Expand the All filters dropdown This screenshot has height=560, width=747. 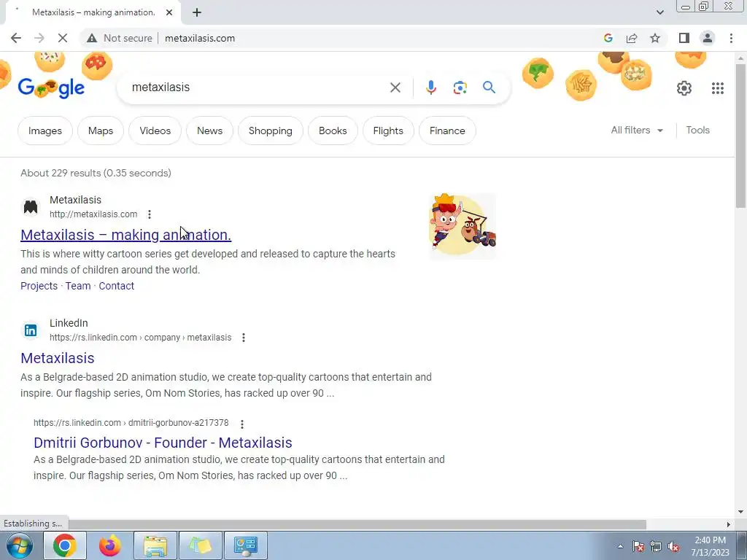tap(637, 130)
